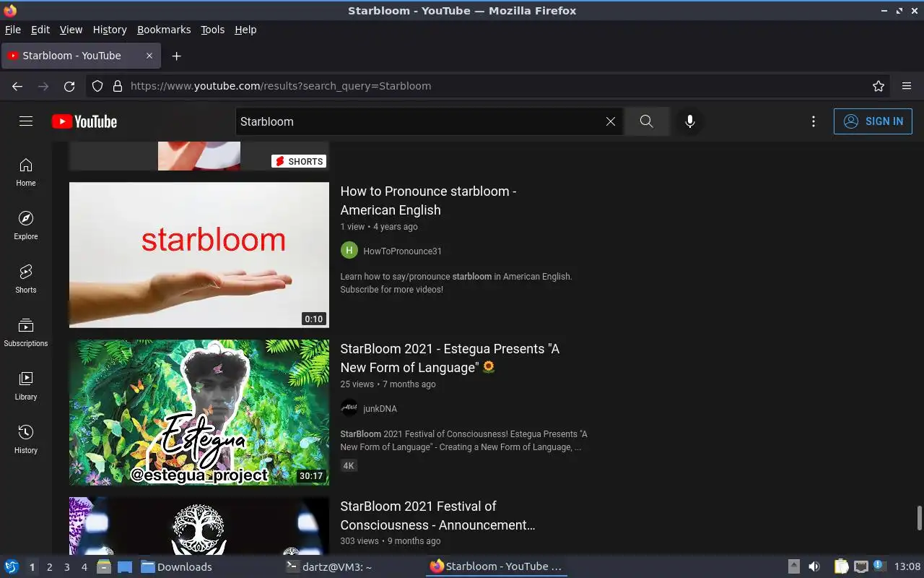Open the Bookmarks menu
This screenshot has height=578, width=924.
(164, 30)
